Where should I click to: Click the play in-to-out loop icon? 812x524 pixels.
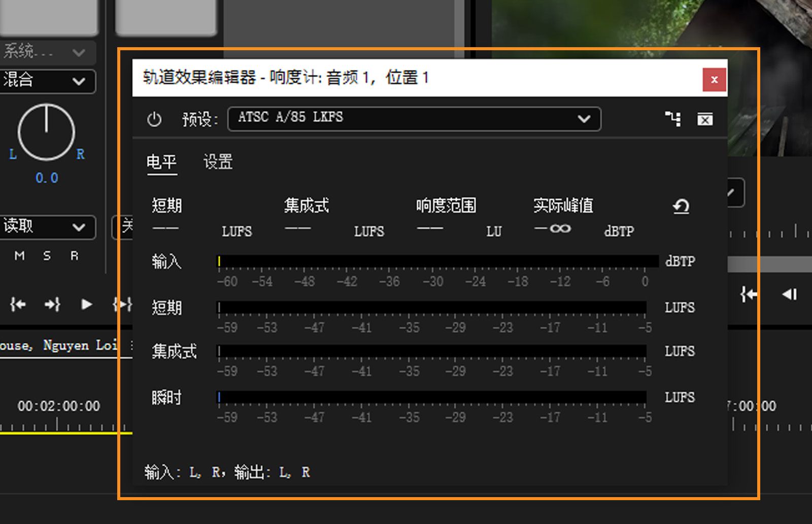(x=122, y=304)
